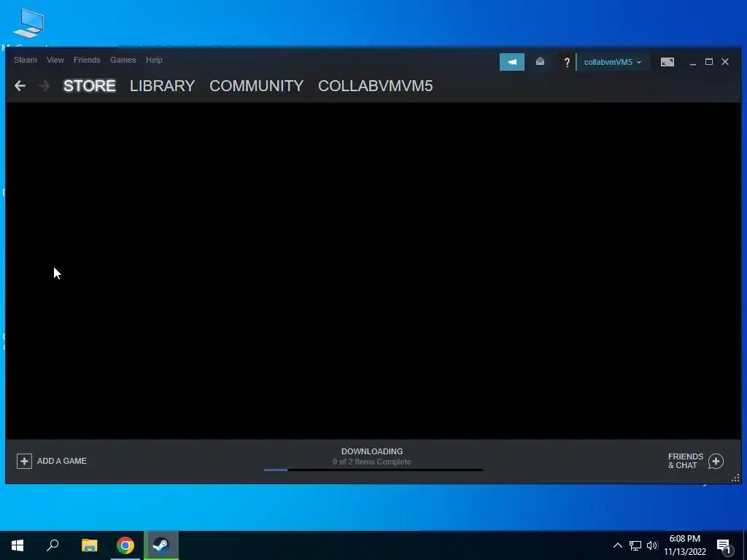Switch to Google Chrome on the taskbar

[x=125, y=545]
